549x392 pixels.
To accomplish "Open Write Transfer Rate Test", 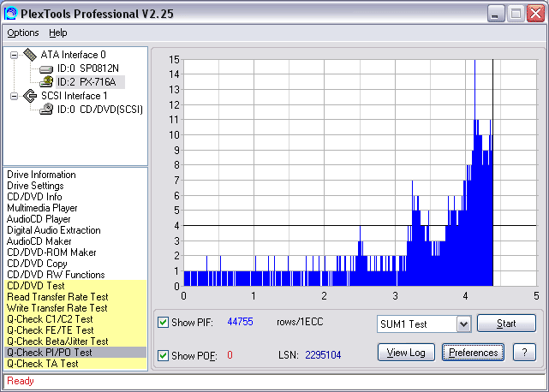I will tap(57, 308).
